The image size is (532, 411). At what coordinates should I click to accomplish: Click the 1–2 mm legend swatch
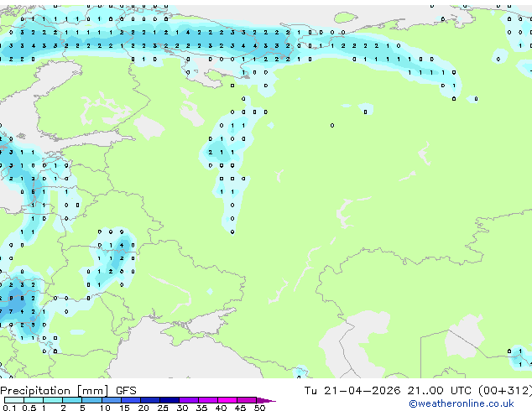coord(53,400)
